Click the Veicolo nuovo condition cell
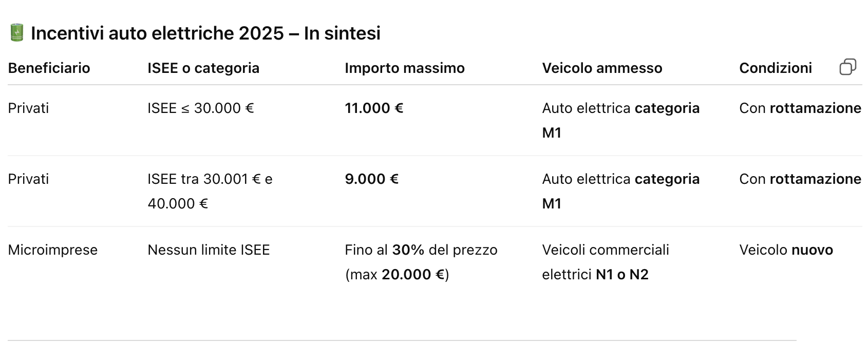 pos(786,250)
